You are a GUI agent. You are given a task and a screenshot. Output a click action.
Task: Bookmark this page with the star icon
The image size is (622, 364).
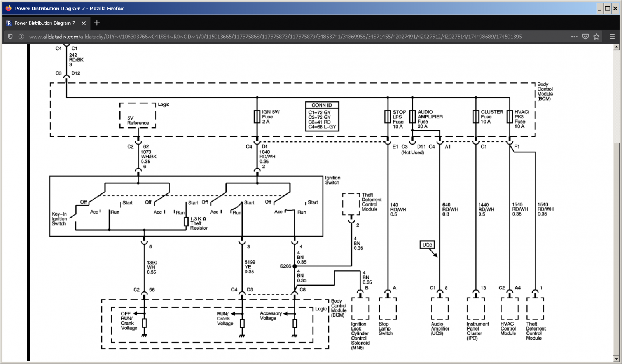[597, 37]
